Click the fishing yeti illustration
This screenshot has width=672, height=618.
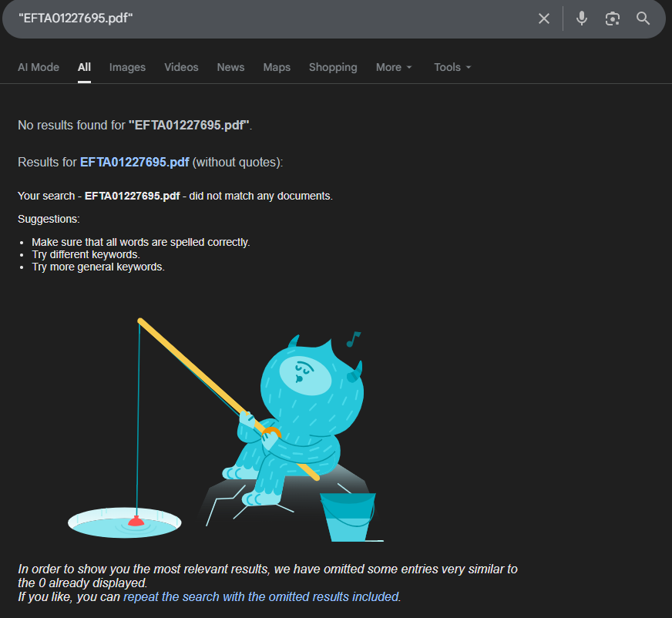coord(226,430)
